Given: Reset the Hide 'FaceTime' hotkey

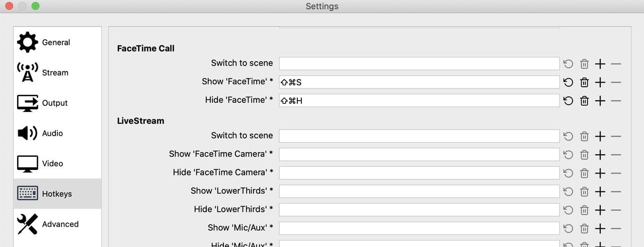Looking at the screenshot, I should pyautogui.click(x=568, y=101).
